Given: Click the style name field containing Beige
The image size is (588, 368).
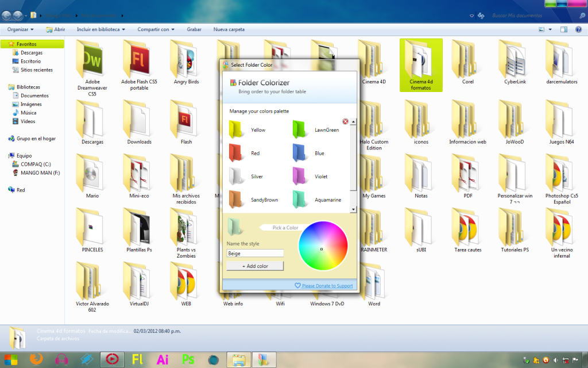Looking at the screenshot, I should tap(255, 254).
